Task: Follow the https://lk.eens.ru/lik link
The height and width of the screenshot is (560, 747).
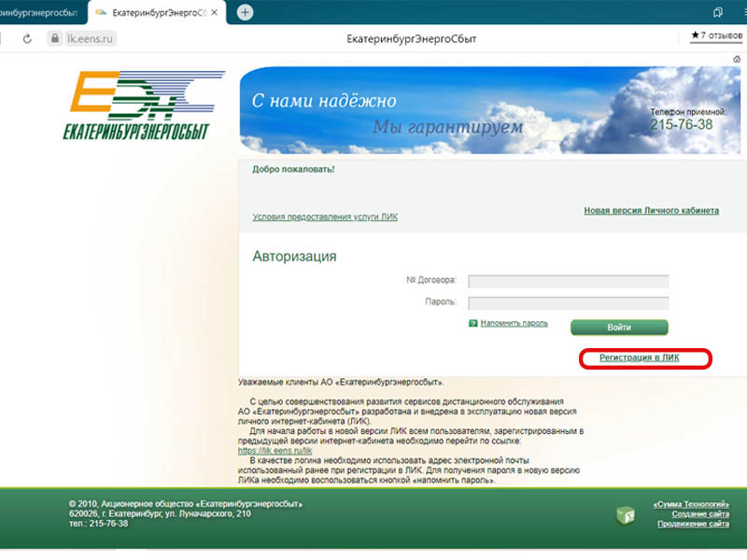Action: coord(275,451)
